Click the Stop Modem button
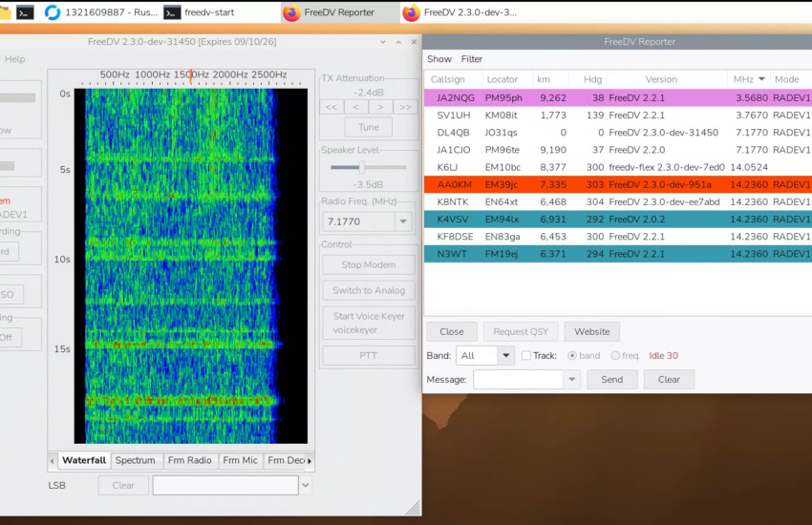 coord(368,264)
